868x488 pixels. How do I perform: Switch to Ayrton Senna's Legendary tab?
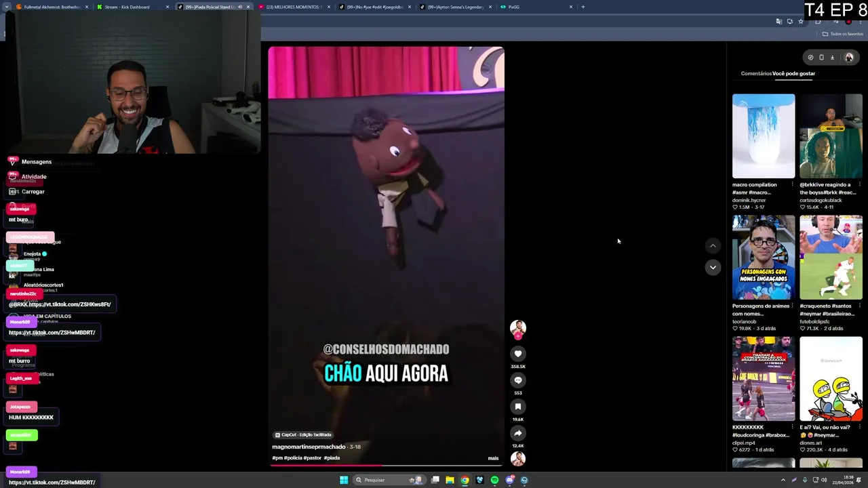454,7
